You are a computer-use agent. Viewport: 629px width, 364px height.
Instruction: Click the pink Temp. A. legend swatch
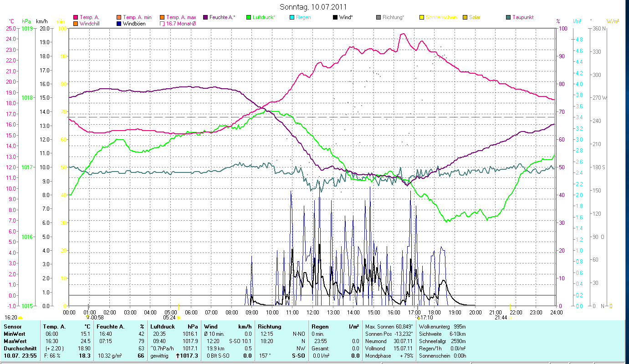[76, 17]
